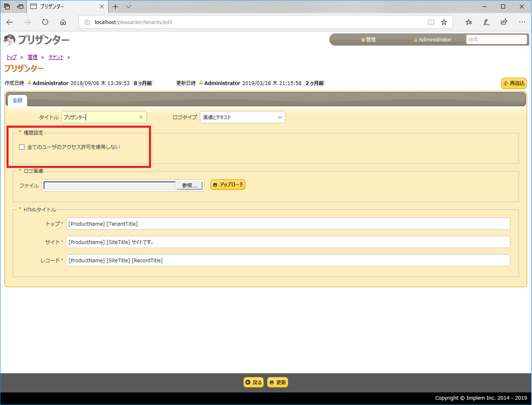Viewport: 532px width, 405px height.
Task: Click the トップ breadcrumb link
Action: tap(12, 57)
